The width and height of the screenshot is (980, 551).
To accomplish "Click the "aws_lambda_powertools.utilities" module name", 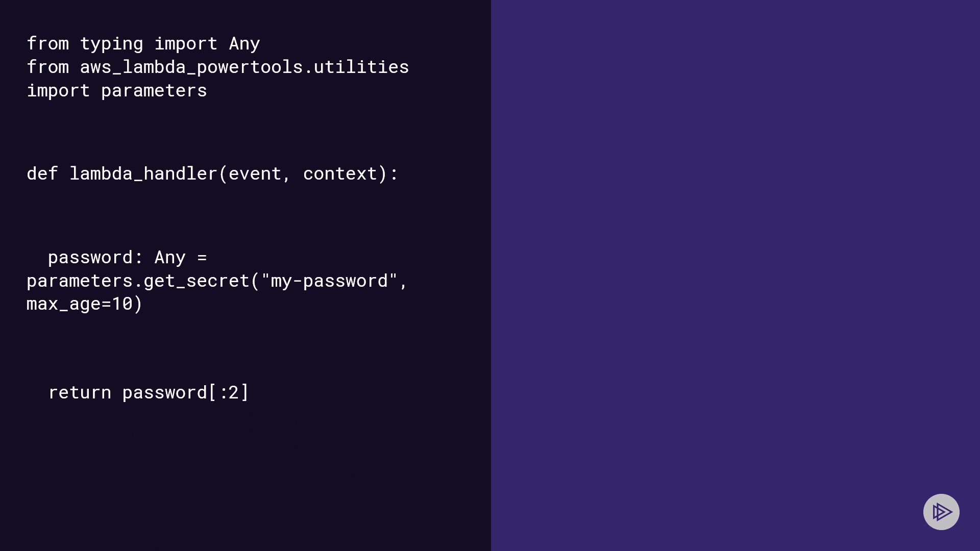I will pos(244,67).
